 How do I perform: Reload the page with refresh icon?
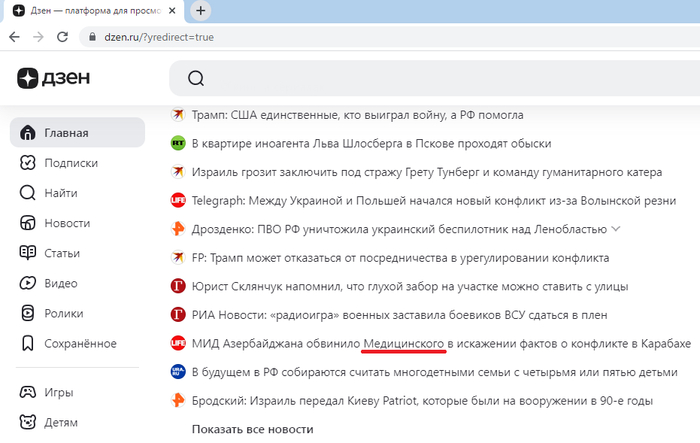tap(62, 37)
